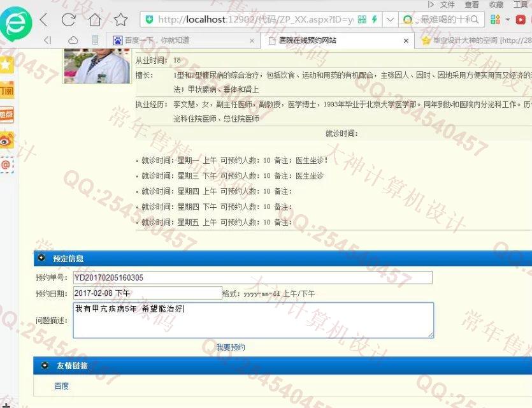Open the 百度 friendly link
The width and height of the screenshot is (532, 408).
point(61,386)
